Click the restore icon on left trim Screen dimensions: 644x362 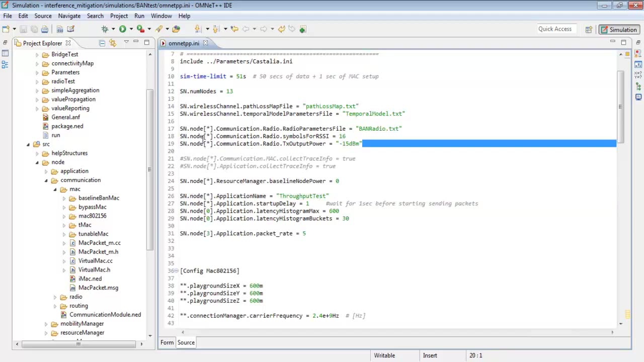[5, 43]
